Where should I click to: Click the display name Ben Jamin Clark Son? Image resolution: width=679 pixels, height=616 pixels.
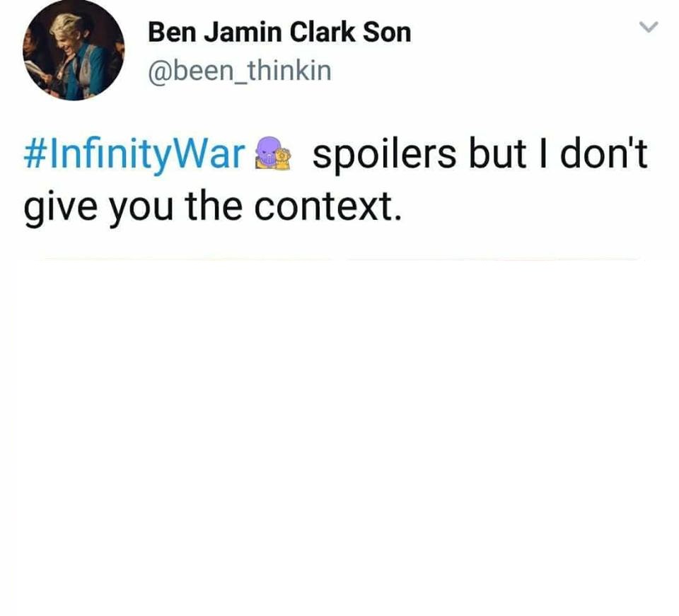click(279, 33)
